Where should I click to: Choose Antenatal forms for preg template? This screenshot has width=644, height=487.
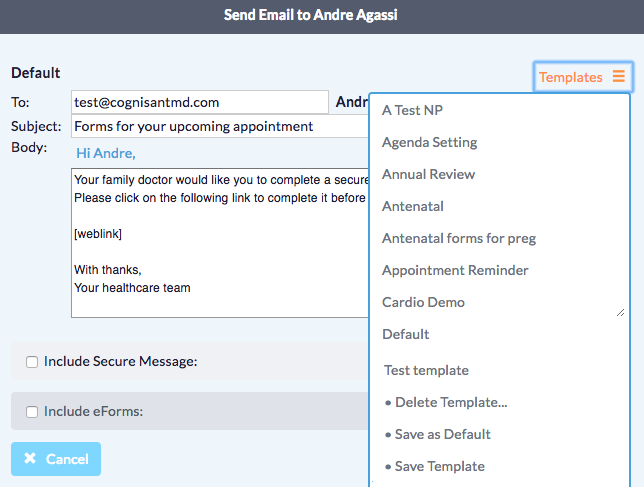[x=459, y=238]
